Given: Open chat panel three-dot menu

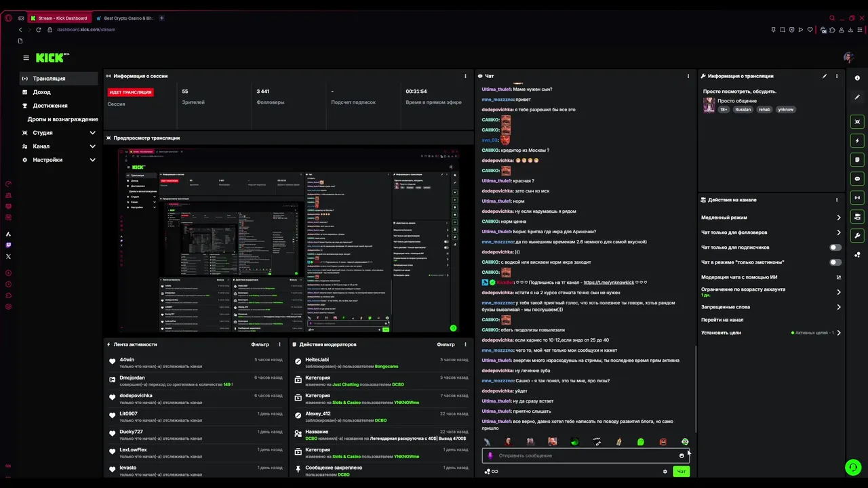Looking at the screenshot, I should click(x=688, y=76).
